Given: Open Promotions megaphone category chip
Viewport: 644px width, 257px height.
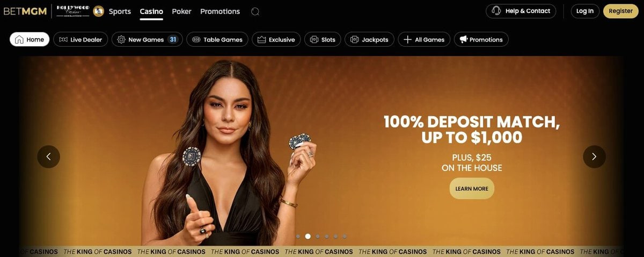Looking at the screenshot, I should [481, 39].
